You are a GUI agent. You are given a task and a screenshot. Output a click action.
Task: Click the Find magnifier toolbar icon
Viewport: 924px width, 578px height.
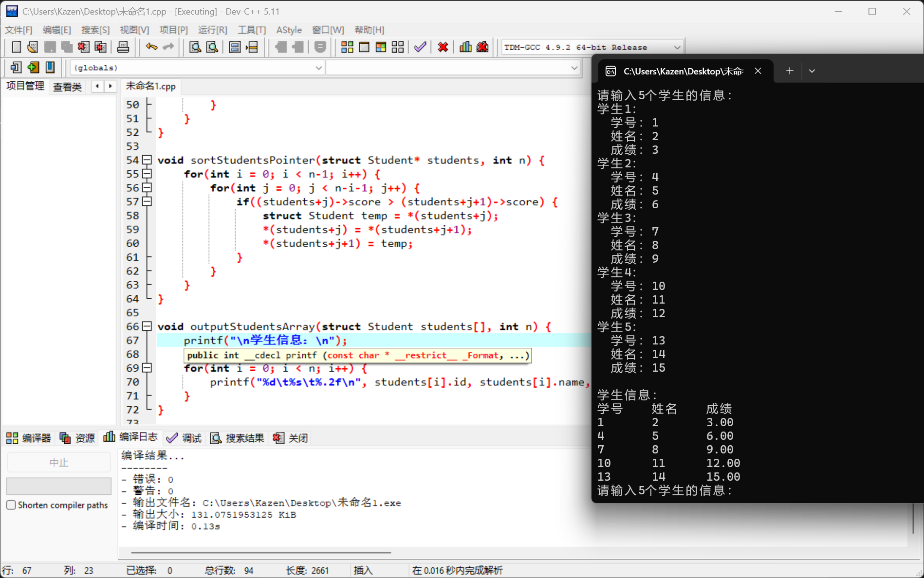(195, 47)
